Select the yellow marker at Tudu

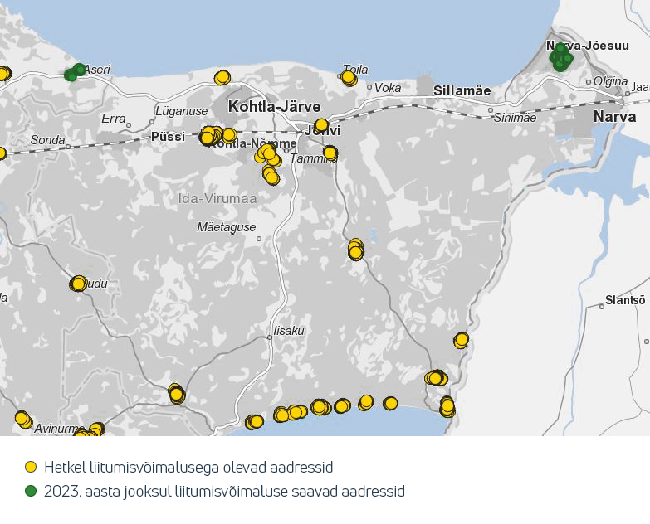click(78, 284)
